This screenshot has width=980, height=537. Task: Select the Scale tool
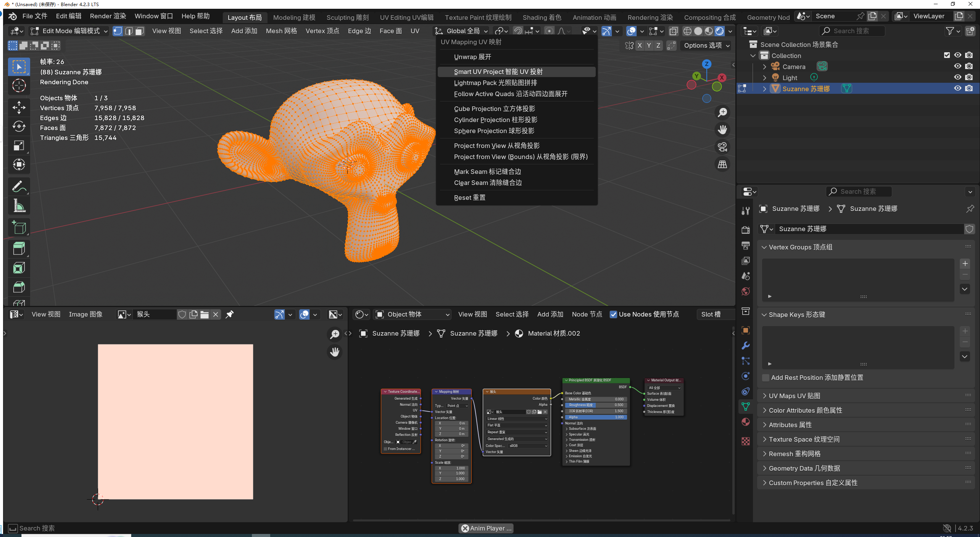click(x=19, y=146)
